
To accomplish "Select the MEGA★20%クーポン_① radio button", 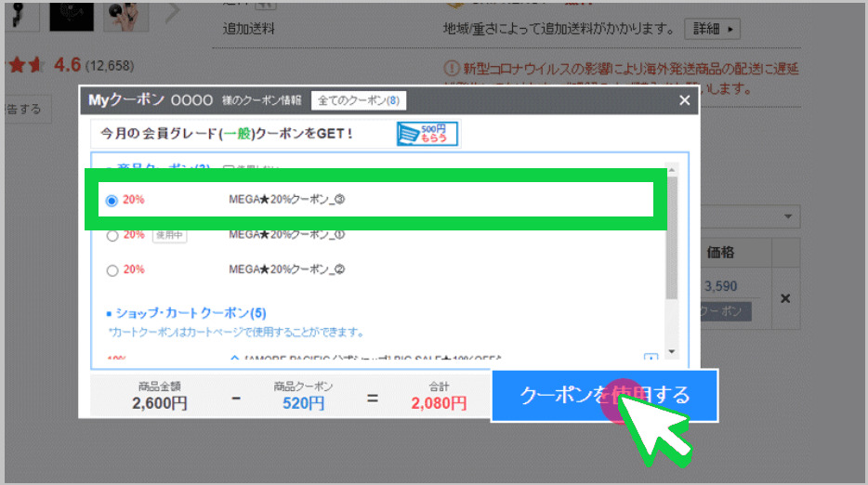I will tap(112, 236).
